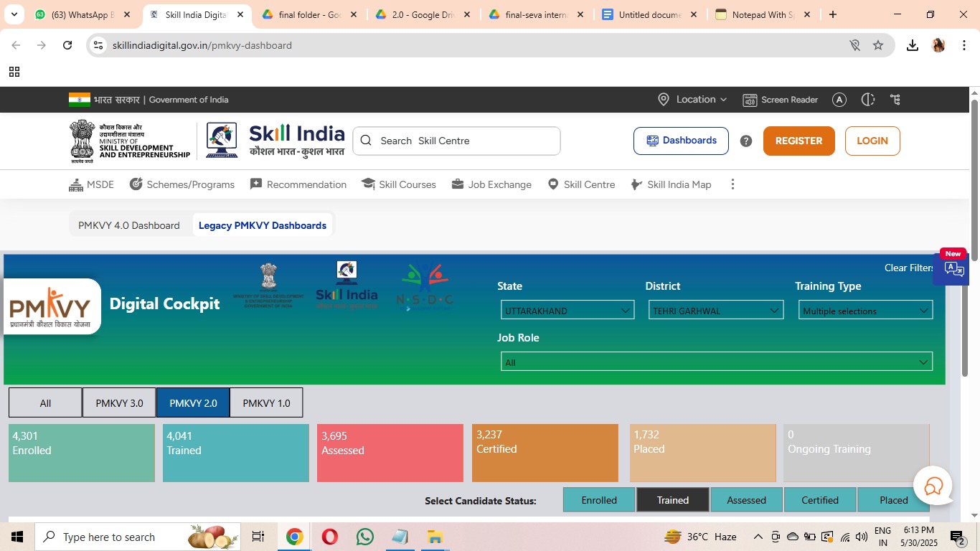Expand the Training Type dropdown
The width and height of the screenshot is (980, 551).
coord(865,311)
